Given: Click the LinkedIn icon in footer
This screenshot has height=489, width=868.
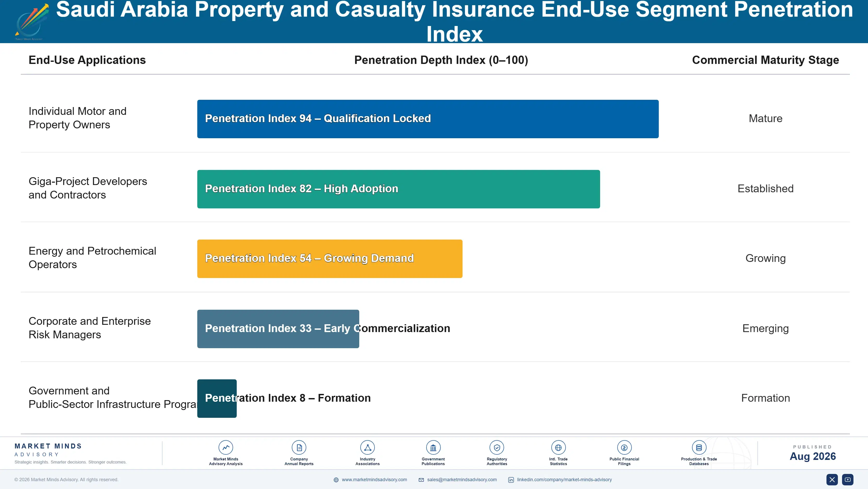Looking at the screenshot, I should [511, 480].
